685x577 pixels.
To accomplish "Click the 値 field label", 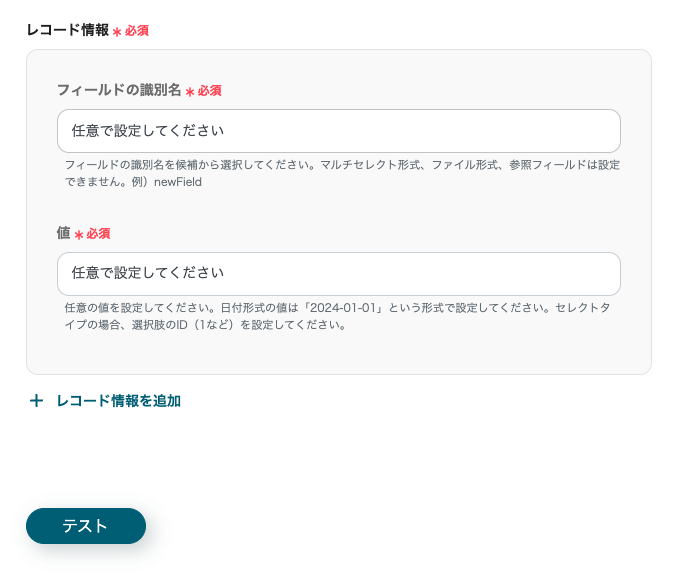I will 63,233.
